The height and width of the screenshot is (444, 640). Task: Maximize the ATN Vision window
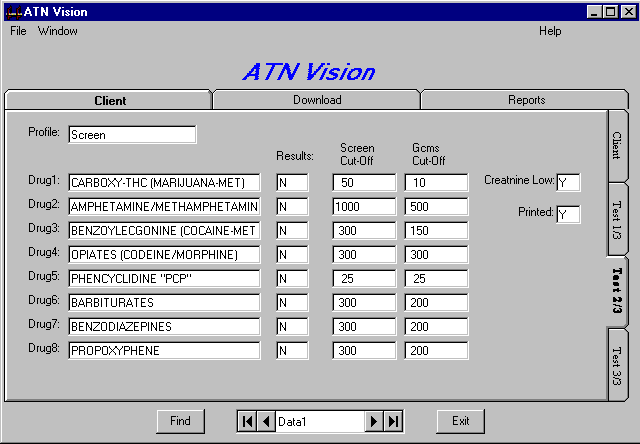click(x=611, y=12)
